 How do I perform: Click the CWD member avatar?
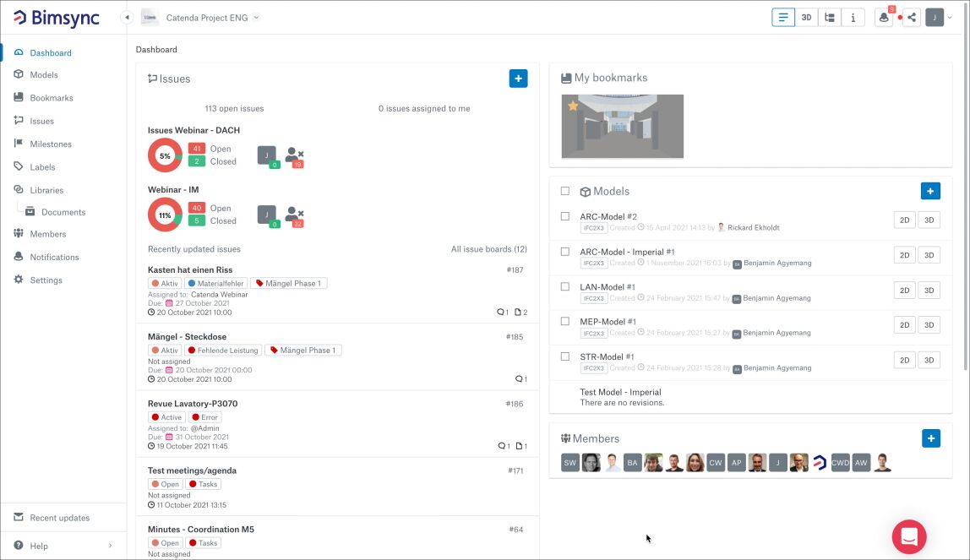(840, 462)
